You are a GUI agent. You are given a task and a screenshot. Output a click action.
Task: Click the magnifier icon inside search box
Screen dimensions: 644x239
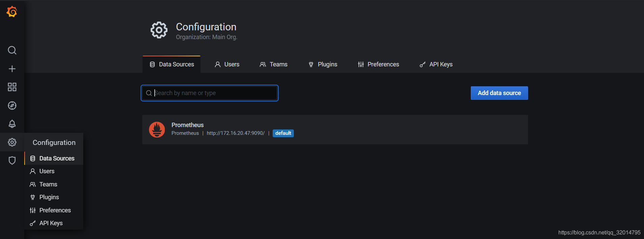tap(149, 93)
